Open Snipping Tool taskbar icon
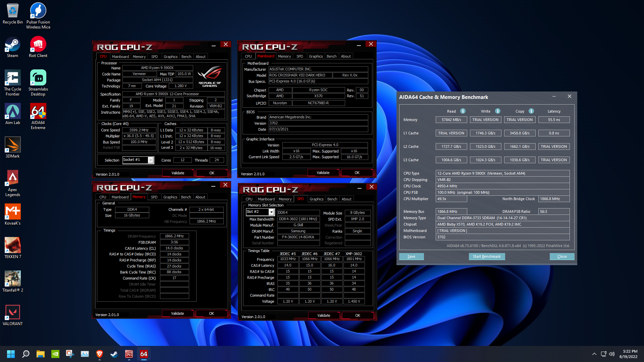 click(70, 354)
